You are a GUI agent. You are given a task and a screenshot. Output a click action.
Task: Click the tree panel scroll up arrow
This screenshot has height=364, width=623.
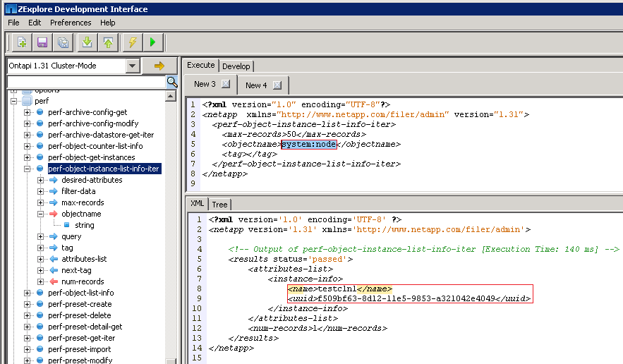(171, 96)
